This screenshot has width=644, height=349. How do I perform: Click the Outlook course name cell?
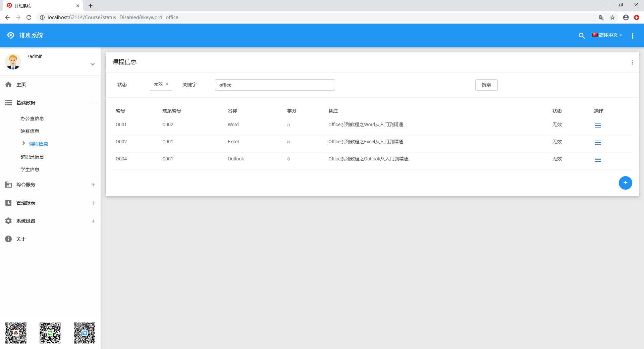click(236, 159)
